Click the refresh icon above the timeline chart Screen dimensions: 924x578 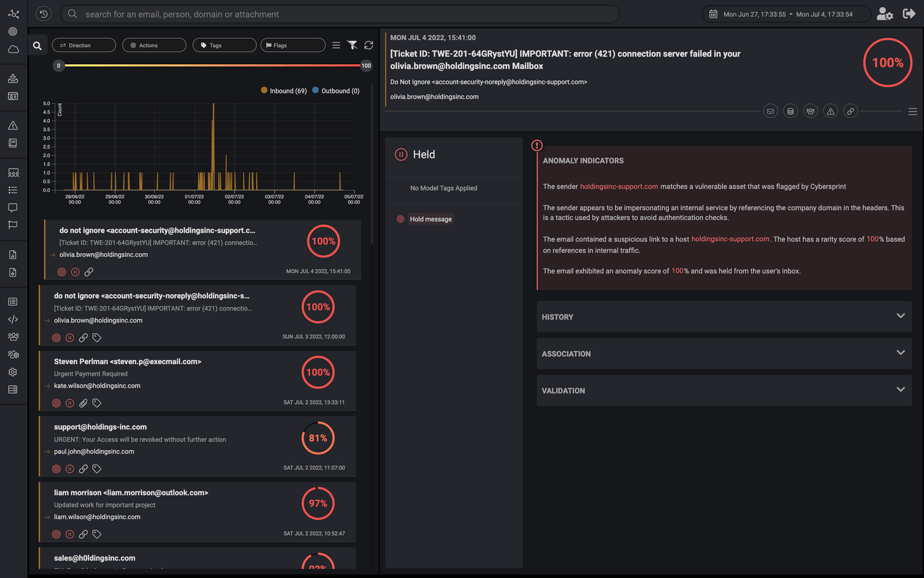[368, 45]
